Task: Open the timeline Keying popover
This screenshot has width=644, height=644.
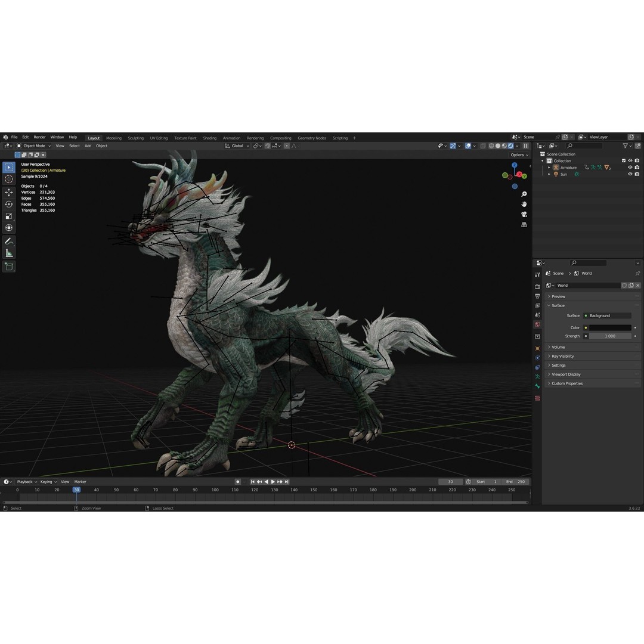Action: (x=48, y=482)
